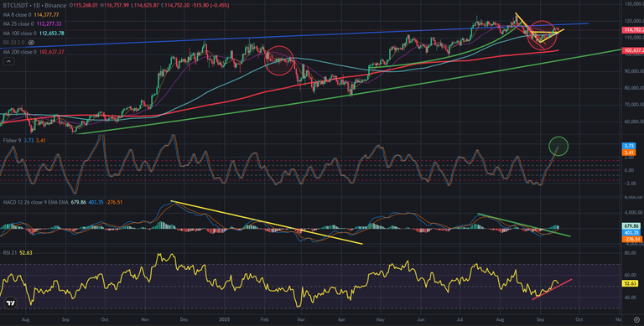Click the orange 3.41 Fisher axis label
Viewport: 644px width, 326px height.
click(x=629, y=153)
